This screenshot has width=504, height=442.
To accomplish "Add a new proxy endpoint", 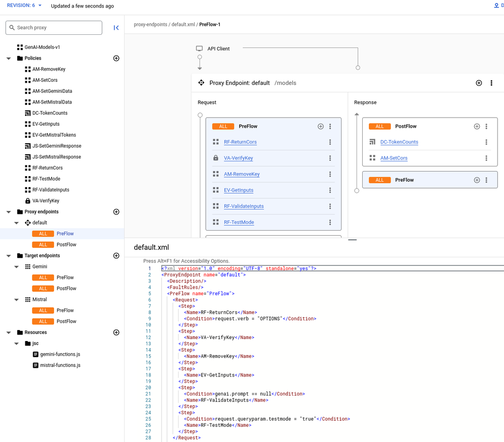I will (x=117, y=212).
